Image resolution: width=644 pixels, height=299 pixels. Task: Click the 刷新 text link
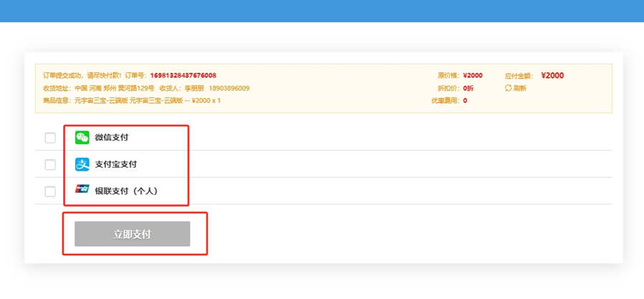tap(519, 88)
